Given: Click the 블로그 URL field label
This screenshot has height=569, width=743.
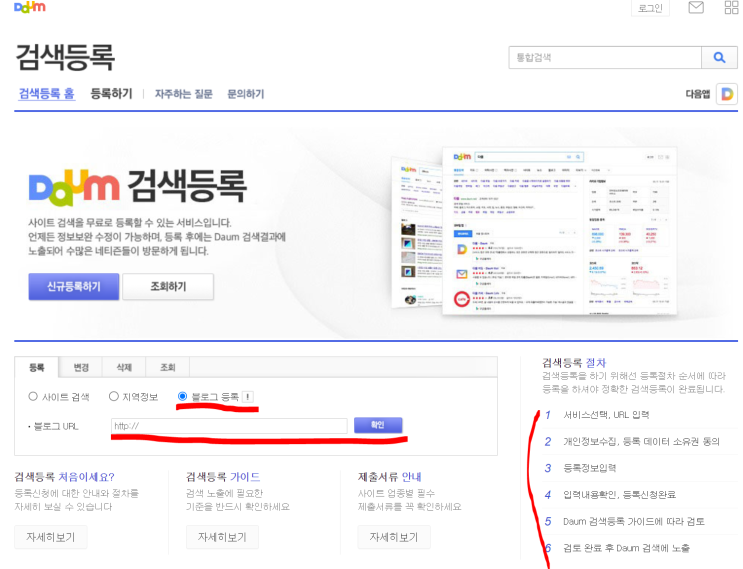Looking at the screenshot, I should pyautogui.click(x=56, y=426).
